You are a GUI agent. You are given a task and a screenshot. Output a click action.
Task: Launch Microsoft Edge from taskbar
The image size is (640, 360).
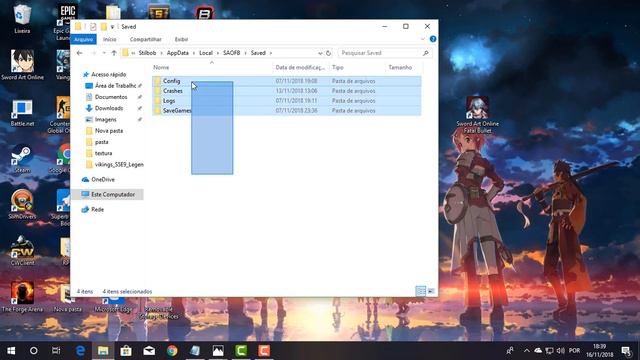80,351
